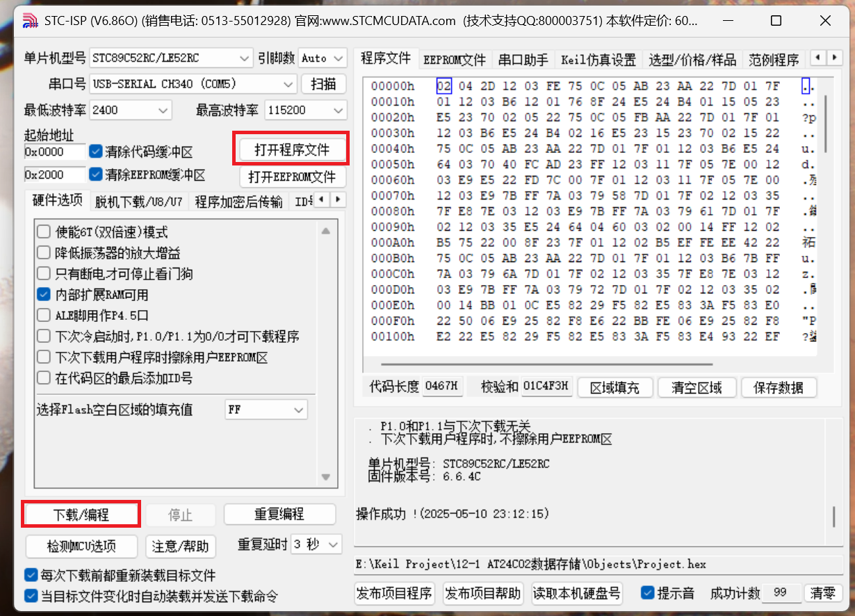Click highlighted byte 02 at 00000h

coord(443,86)
